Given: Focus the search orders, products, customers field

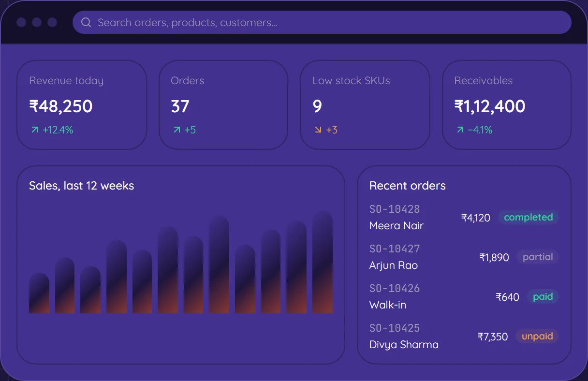Looking at the screenshot, I should click(322, 22).
